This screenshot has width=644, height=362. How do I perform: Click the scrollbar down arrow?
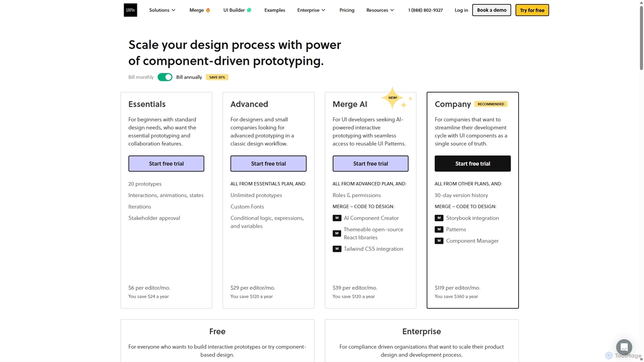tap(641, 358)
